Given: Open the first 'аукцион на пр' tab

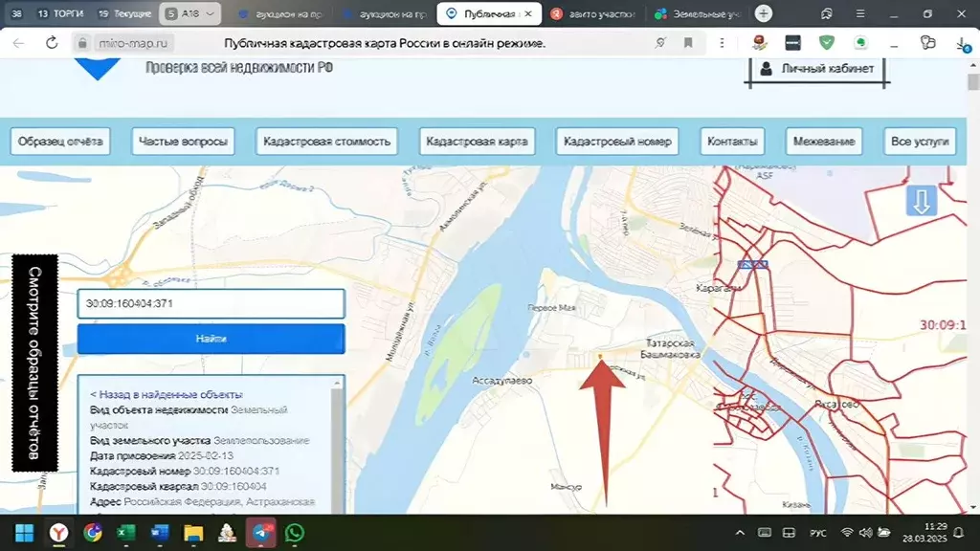Looking at the screenshot, I should 281,13.
